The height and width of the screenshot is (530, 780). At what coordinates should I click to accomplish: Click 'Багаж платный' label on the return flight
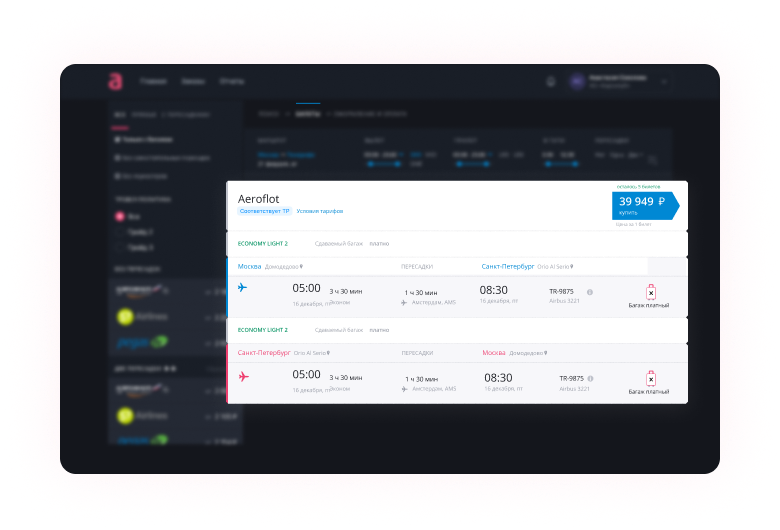[649, 392]
